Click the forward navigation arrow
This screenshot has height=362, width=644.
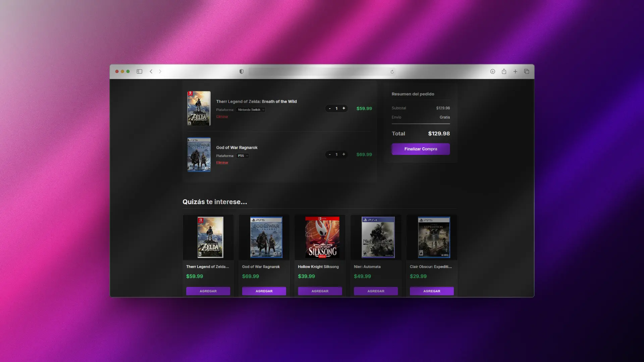(160, 71)
